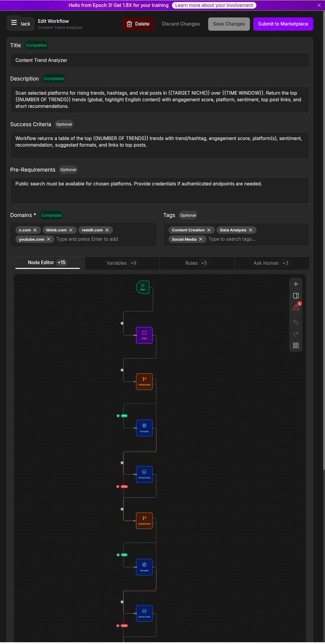Screen dimensions: 325x644
Task: Click the Completed badge beside Domains
Action: tap(52, 215)
